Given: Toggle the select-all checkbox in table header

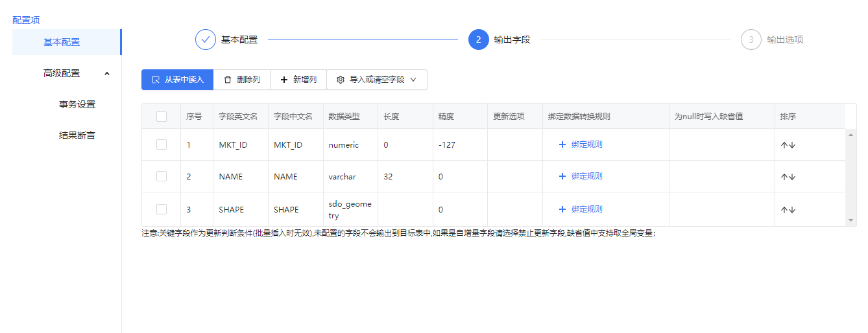Looking at the screenshot, I should pyautogui.click(x=162, y=117).
